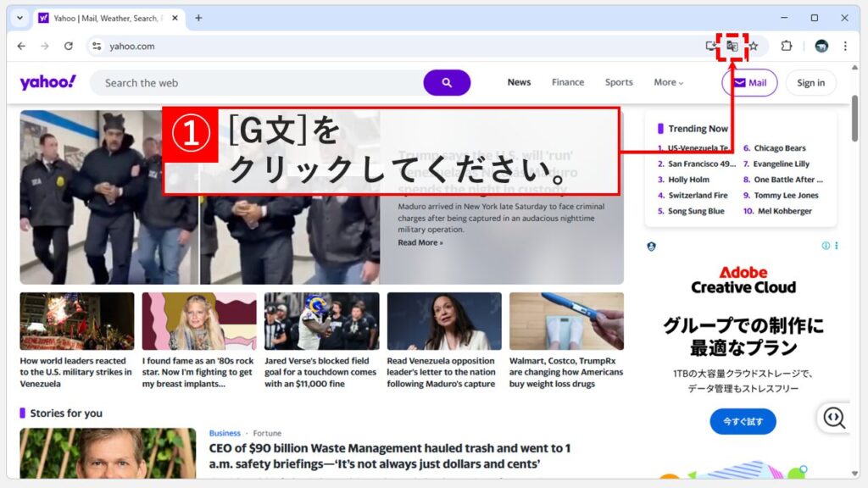Viewport: 868px width, 488px height.
Task: Click the Yahoo! logo
Action: pyautogui.click(x=47, y=81)
